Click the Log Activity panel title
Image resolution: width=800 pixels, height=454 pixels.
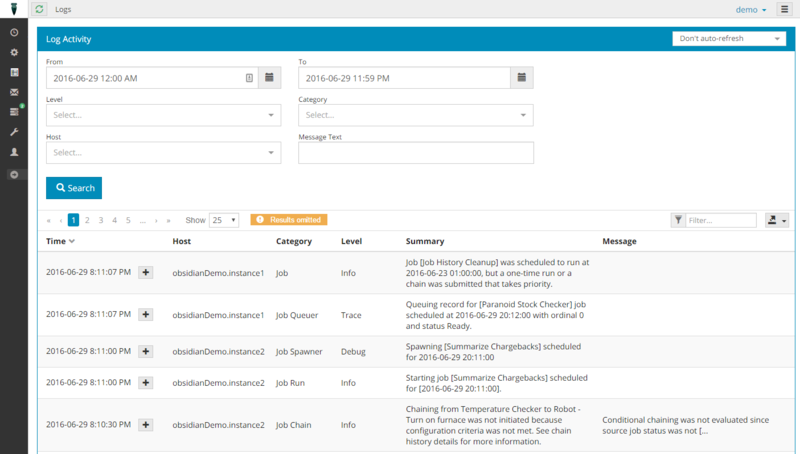pyautogui.click(x=68, y=39)
